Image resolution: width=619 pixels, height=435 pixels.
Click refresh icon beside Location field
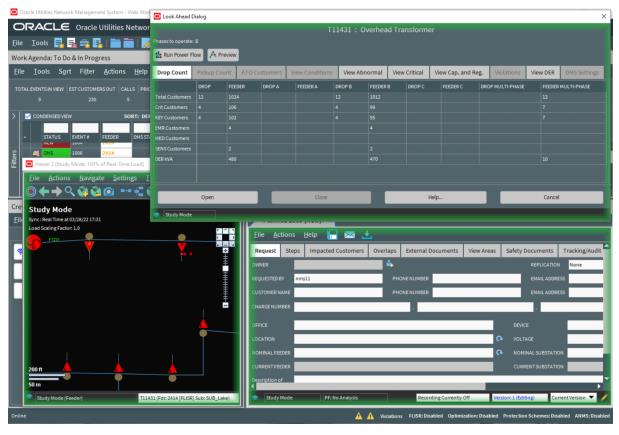pos(499,339)
